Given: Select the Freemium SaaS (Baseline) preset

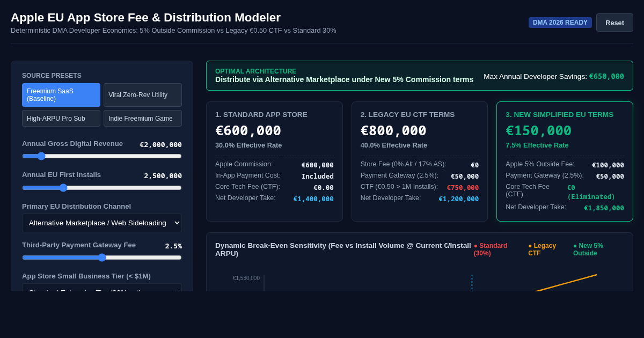Looking at the screenshot, I should click(61, 95).
